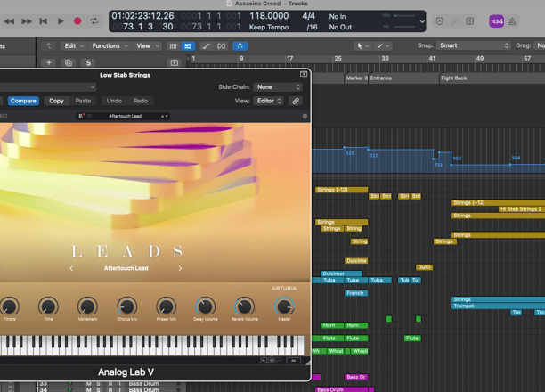Screen dimensions: 545x392
Task: Click the Aftertouch Lead name in Analog Lab's top bar
Action: [x=126, y=116]
